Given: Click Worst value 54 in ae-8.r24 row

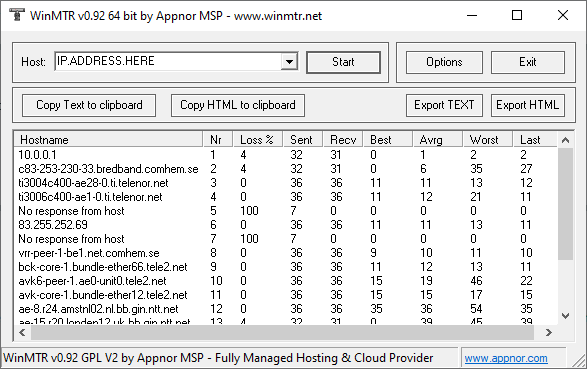Looking at the screenshot, I should pyautogui.click(x=476, y=309).
